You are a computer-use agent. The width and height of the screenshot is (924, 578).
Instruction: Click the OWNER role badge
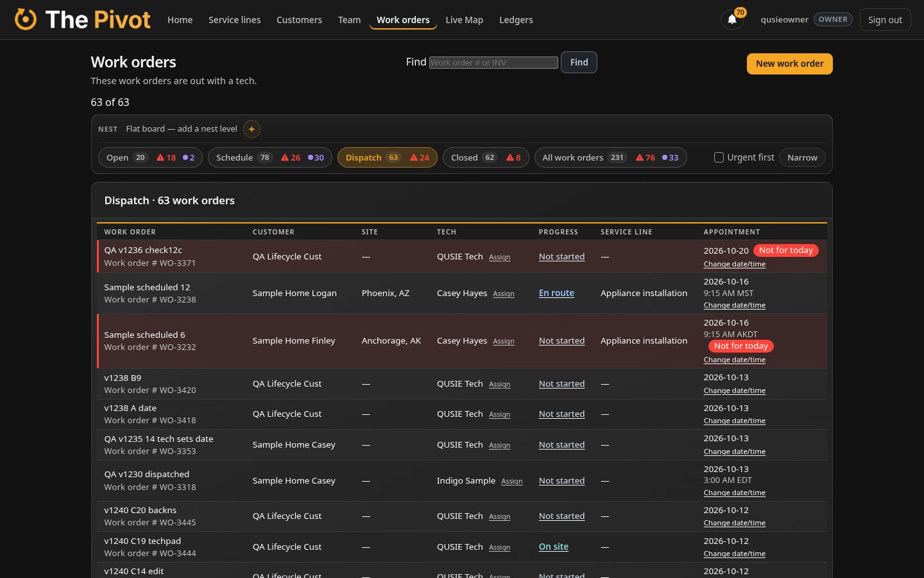pos(833,19)
